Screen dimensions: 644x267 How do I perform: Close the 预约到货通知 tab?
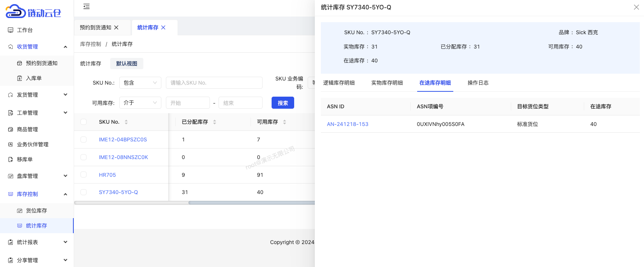pos(116,27)
